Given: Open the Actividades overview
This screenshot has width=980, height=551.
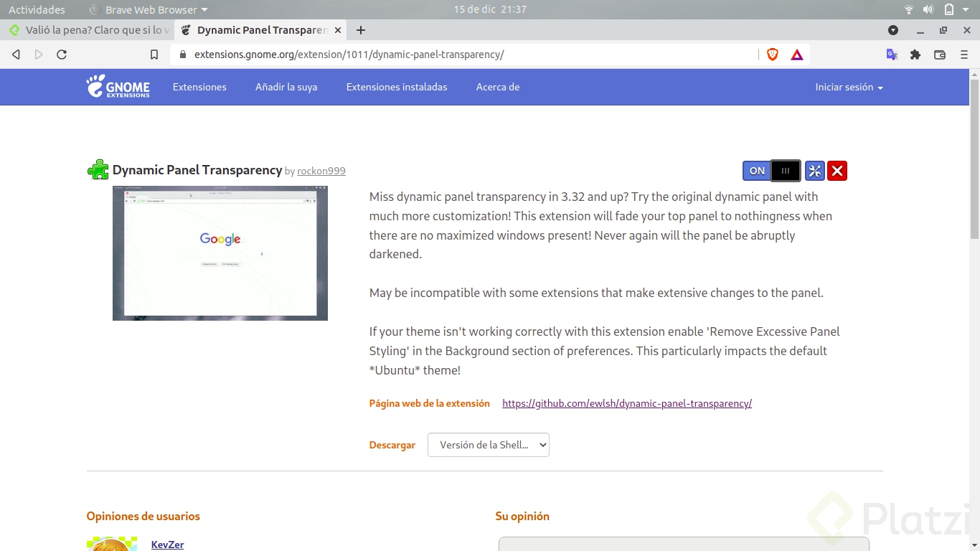Looking at the screenshot, I should click(37, 9).
